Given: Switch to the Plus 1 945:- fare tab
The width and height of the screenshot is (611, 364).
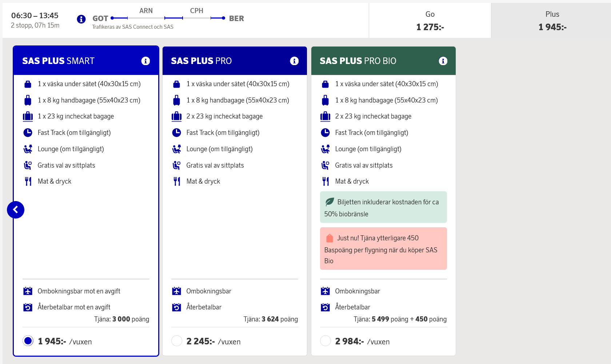Looking at the screenshot, I should (x=552, y=20).
